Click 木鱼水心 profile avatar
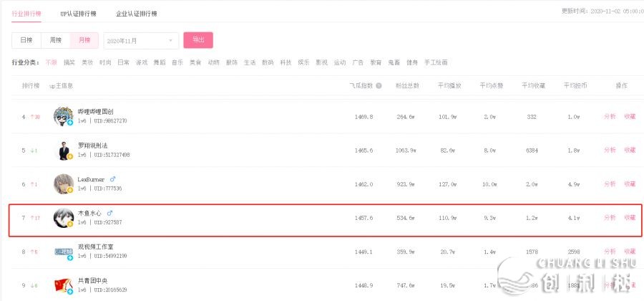The height and width of the screenshot is (301, 644). [63, 218]
